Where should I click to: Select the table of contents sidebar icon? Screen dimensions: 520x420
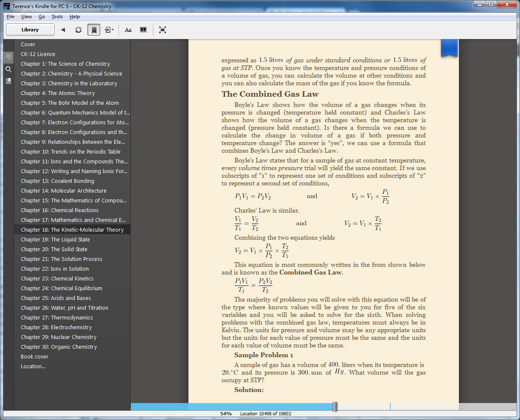tap(8, 57)
